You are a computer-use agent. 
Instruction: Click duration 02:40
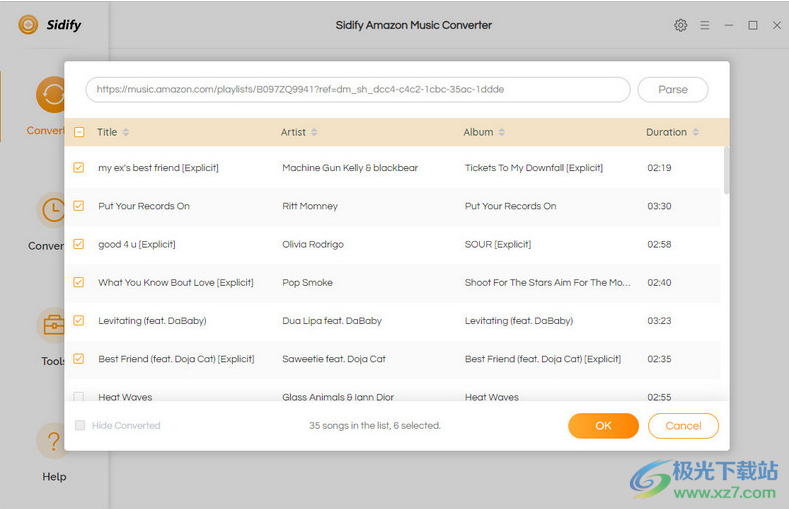[659, 282]
